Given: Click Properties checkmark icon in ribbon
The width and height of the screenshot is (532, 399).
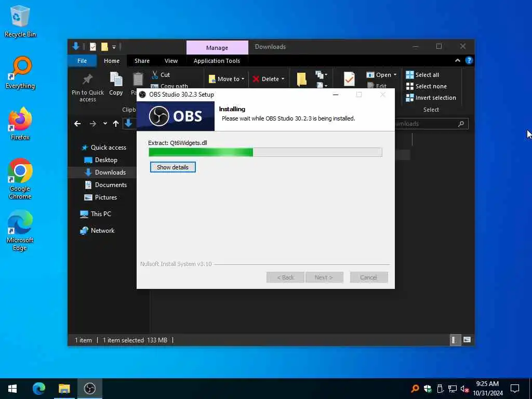Looking at the screenshot, I should point(349,79).
